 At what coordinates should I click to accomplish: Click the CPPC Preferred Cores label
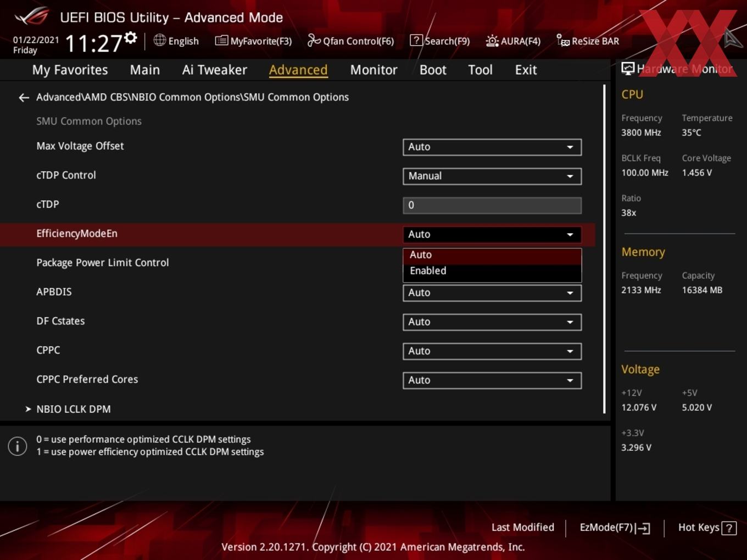click(x=87, y=379)
